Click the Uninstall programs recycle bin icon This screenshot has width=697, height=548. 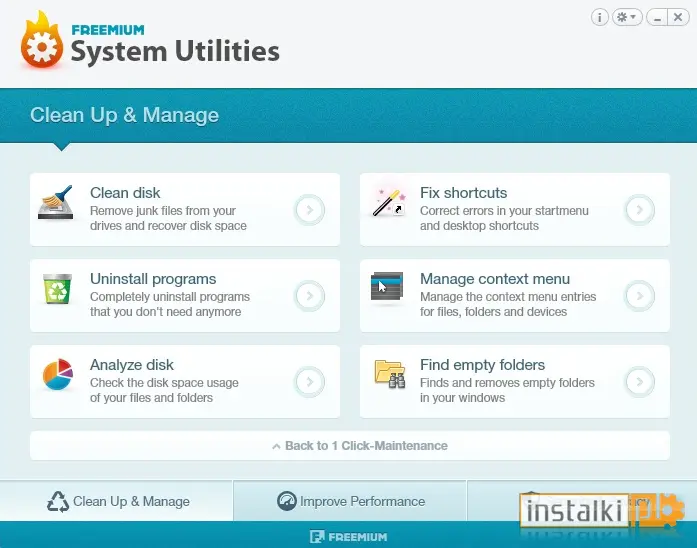(57, 289)
